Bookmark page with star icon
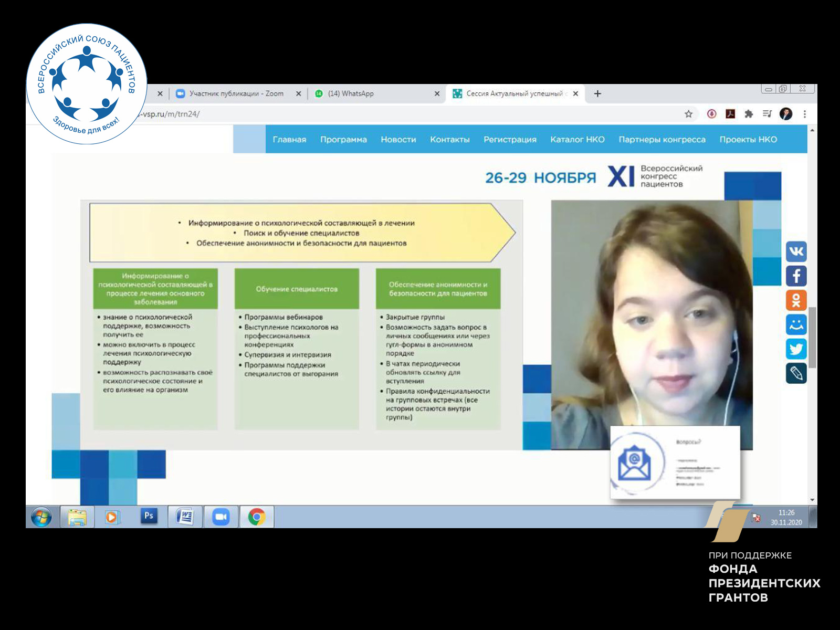Image resolution: width=840 pixels, height=630 pixels. 688,114
